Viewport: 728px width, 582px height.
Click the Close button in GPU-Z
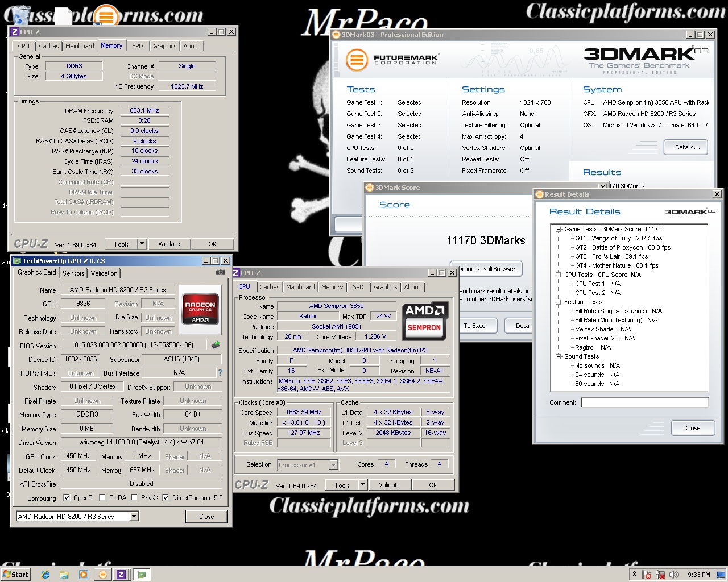pos(206,517)
